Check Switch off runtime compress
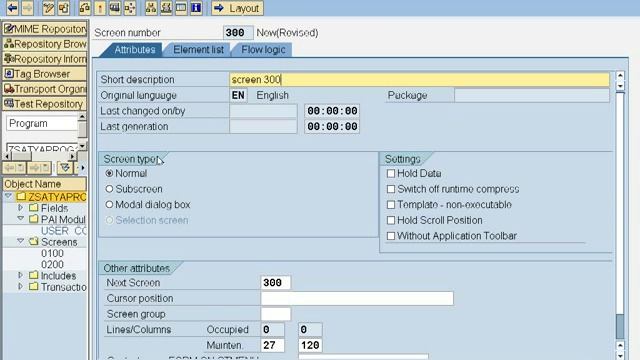Image resolution: width=640 pixels, height=360 pixels. [391, 189]
